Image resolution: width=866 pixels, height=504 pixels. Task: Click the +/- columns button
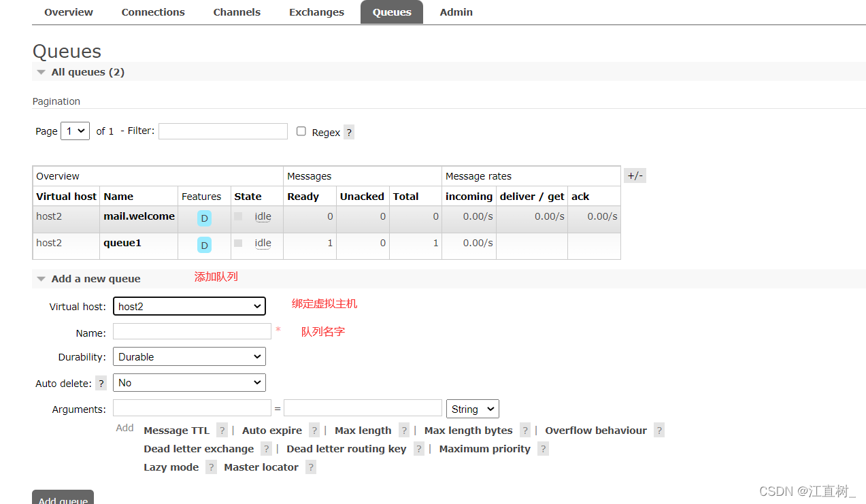click(635, 176)
